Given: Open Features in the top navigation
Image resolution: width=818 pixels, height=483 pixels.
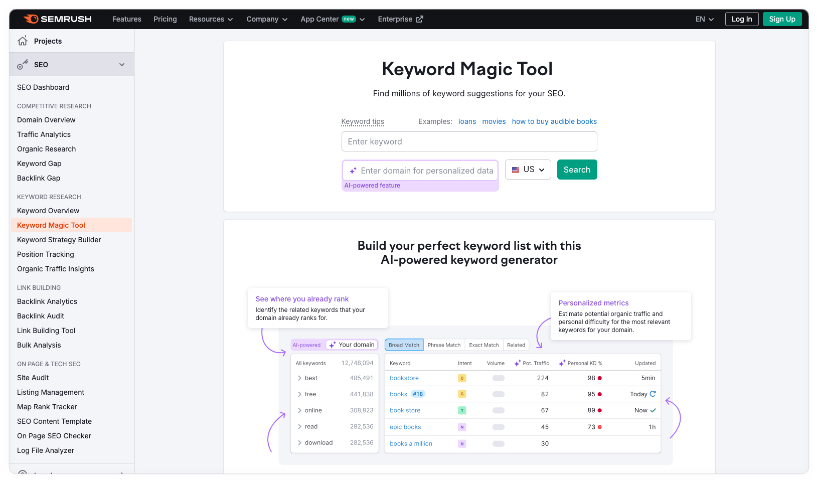Looking at the screenshot, I should click(x=127, y=19).
